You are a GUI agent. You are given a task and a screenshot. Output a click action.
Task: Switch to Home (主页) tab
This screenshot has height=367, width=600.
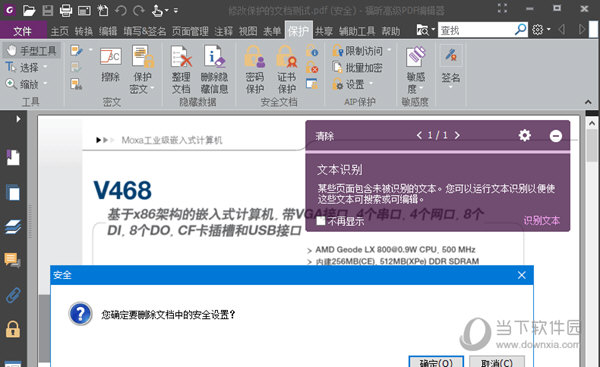coord(60,31)
